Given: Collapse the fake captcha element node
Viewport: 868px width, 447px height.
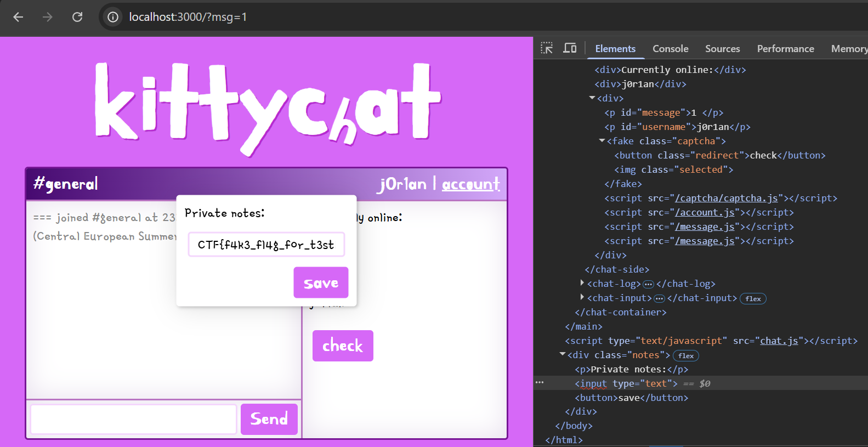Looking at the screenshot, I should coord(602,141).
